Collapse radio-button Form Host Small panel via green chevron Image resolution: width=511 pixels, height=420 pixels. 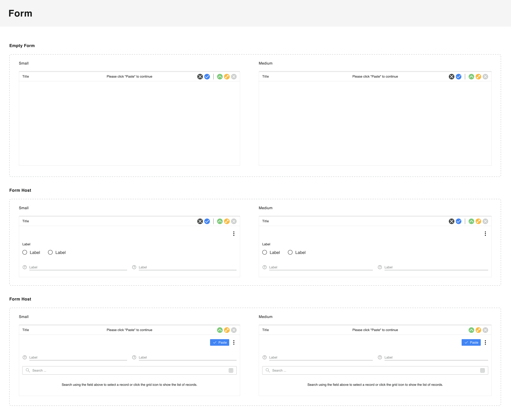pos(220,221)
